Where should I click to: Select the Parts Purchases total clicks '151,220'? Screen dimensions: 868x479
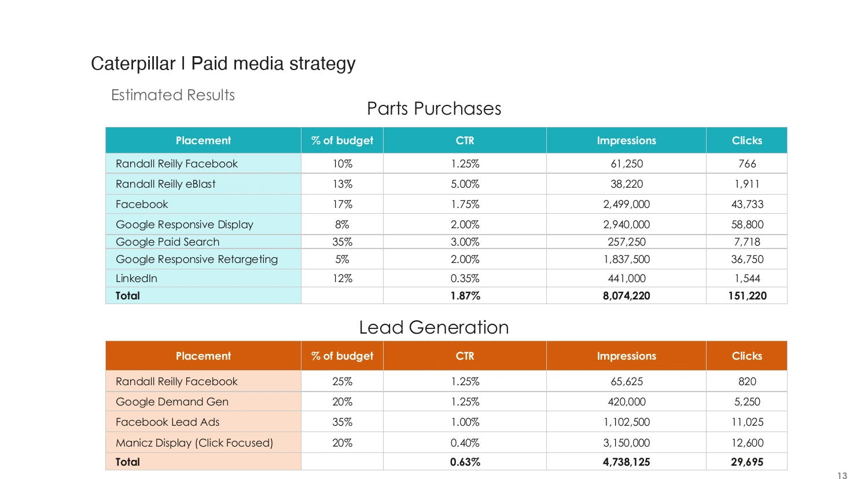[x=747, y=296]
